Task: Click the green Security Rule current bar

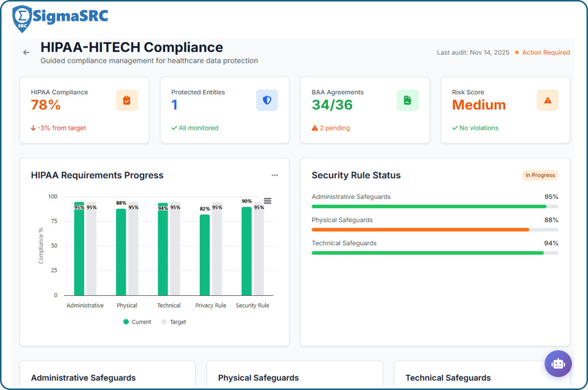Action: [x=247, y=251]
